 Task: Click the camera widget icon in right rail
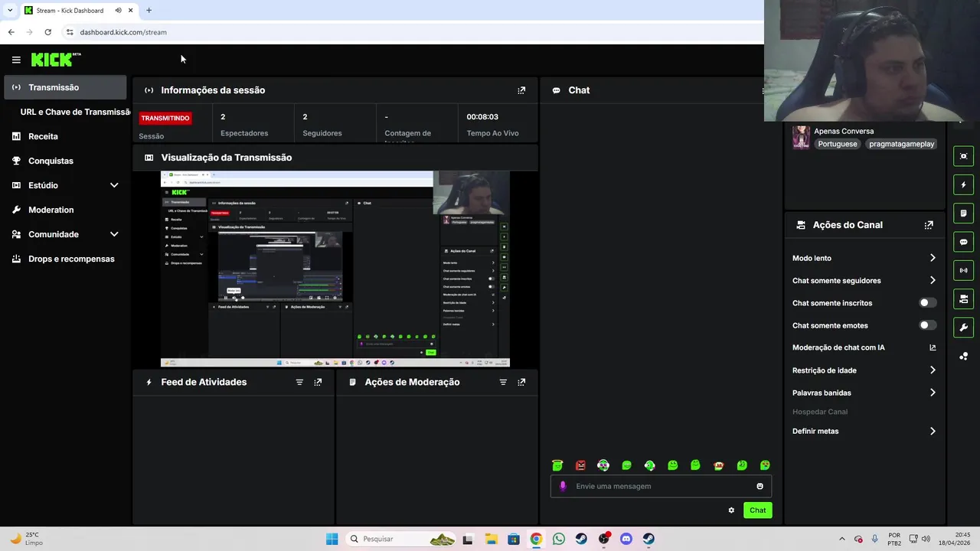click(x=963, y=298)
